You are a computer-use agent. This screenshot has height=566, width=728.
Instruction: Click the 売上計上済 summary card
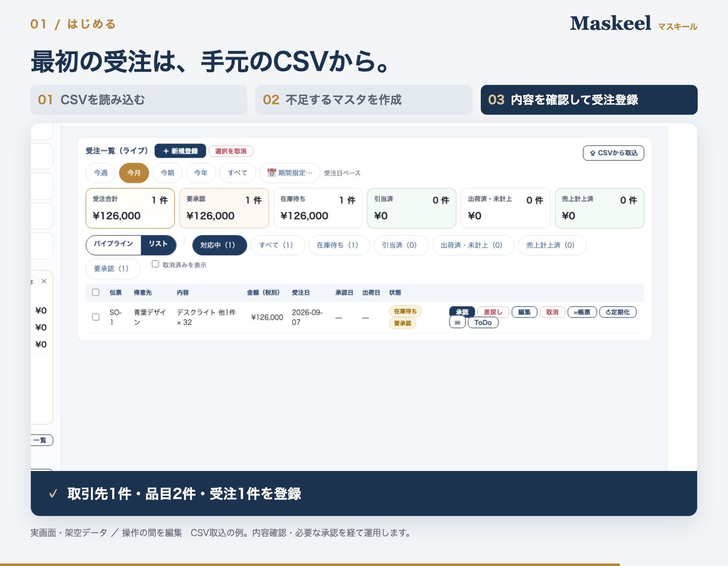600,208
